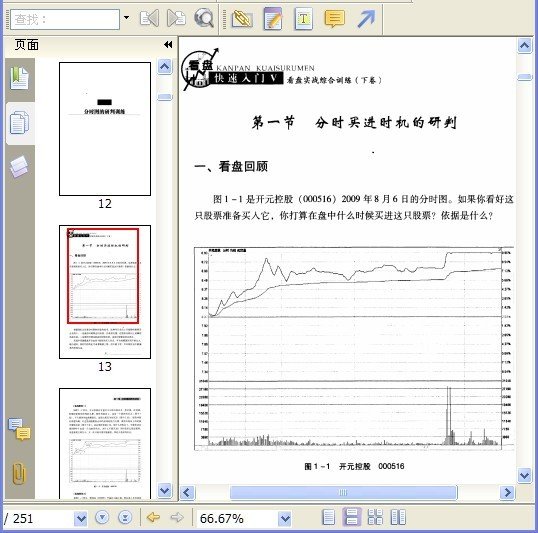
Task: Open the advanced search magnifier icon
Action: point(204,18)
